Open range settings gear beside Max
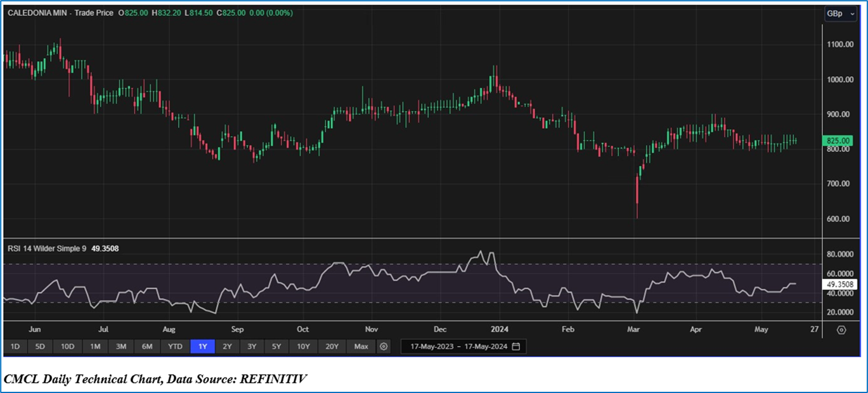 384,346
